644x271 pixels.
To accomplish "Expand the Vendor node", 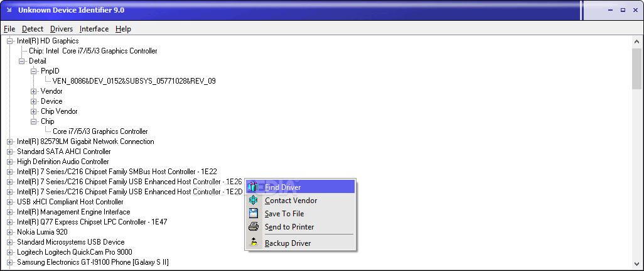I will 34,91.
